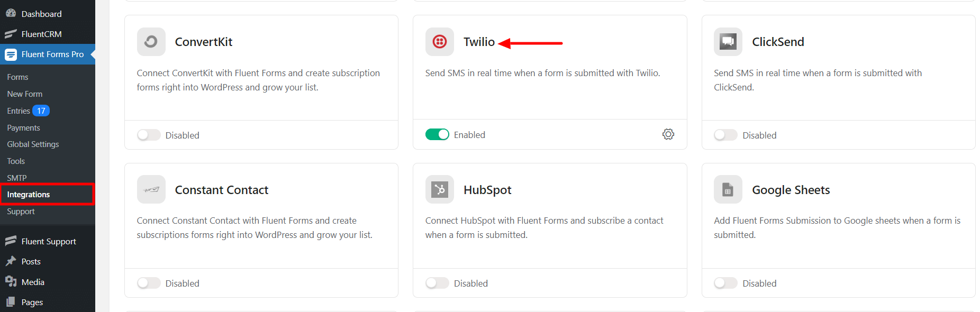Enable the Constant Contact integration toggle
The image size is (980, 312).
pyautogui.click(x=149, y=283)
